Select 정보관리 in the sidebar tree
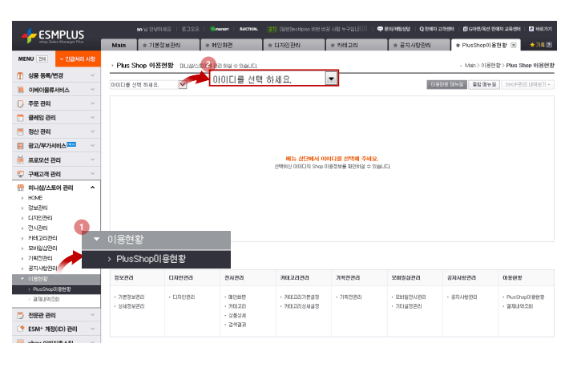This screenshot has height=392, width=573. pyautogui.click(x=38, y=208)
